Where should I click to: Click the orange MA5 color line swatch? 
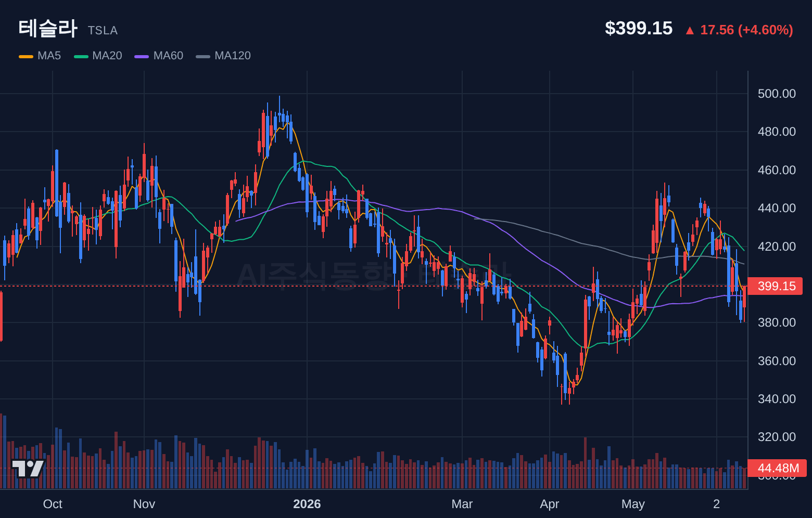tap(26, 56)
